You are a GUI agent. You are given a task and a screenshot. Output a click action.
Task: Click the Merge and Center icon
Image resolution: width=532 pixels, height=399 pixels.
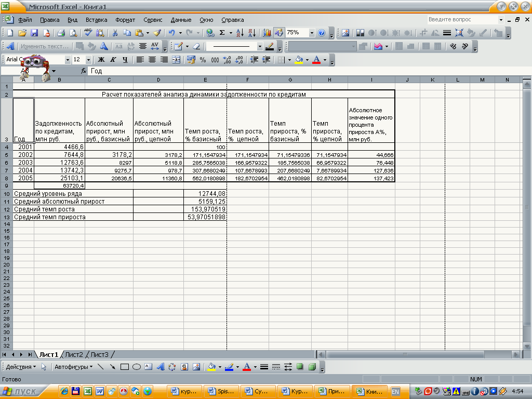coord(176,60)
